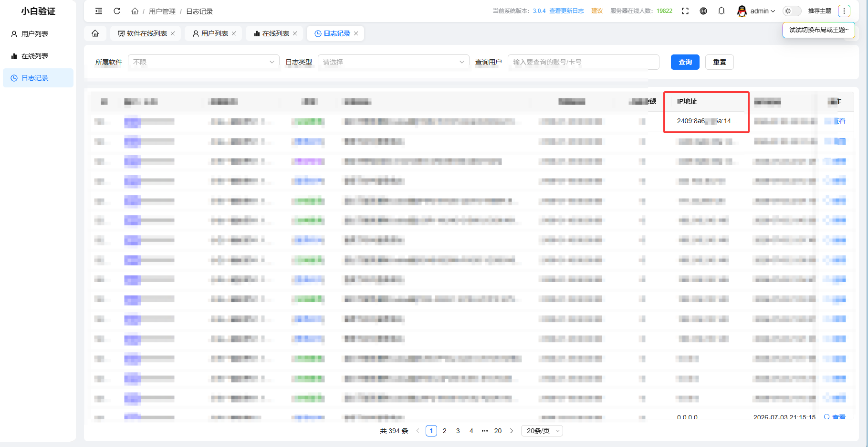Go to page 3 in pagination

(x=458, y=431)
